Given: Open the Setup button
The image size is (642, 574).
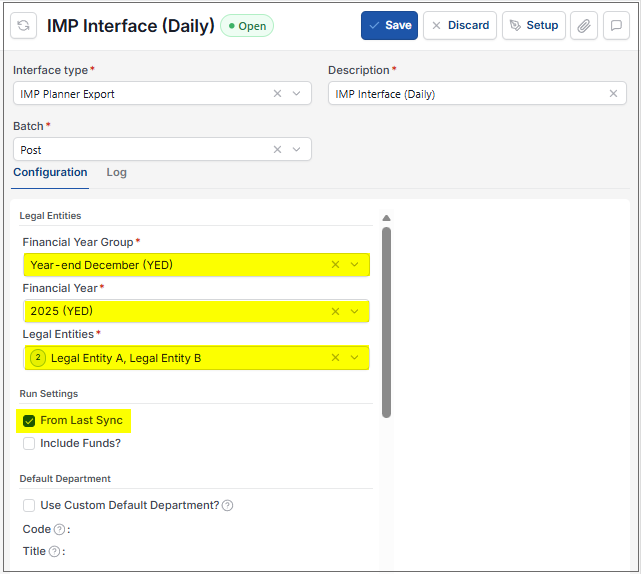Looking at the screenshot, I should click(534, 25).
